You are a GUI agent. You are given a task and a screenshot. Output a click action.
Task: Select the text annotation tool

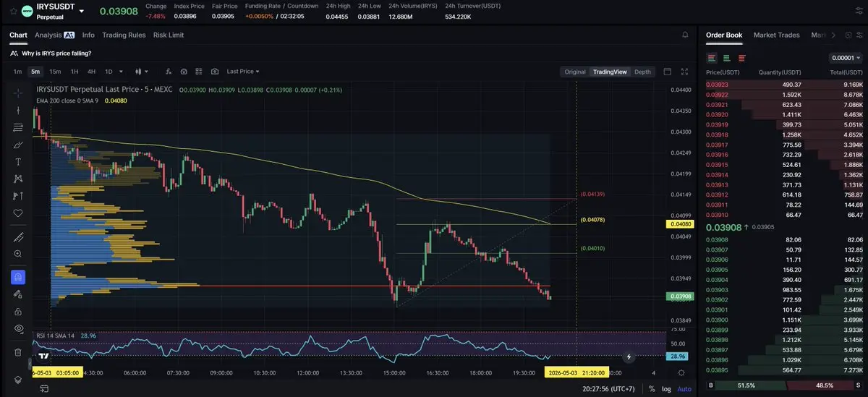coord(18,161)
